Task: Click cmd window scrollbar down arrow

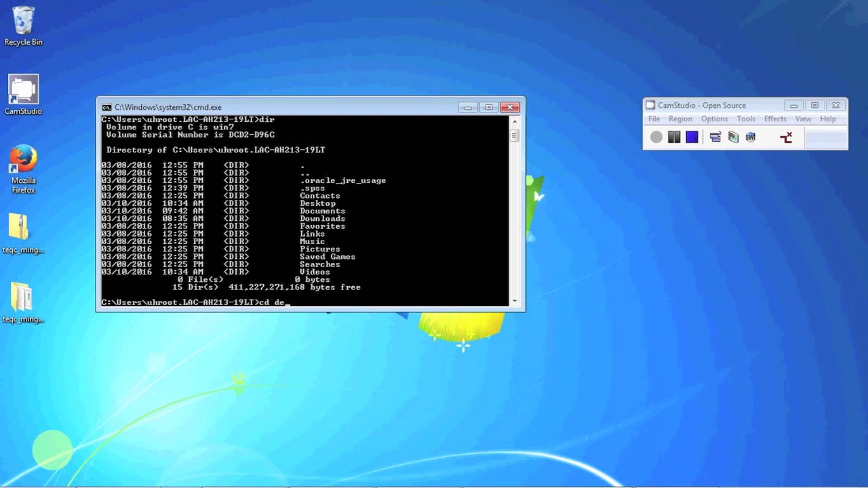Action: pyautogui.click(x=515, y=301)
